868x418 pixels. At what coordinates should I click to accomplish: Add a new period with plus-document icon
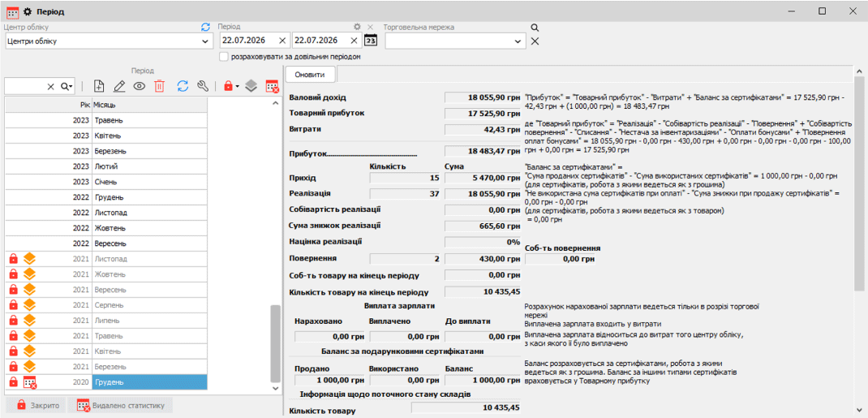98,86
